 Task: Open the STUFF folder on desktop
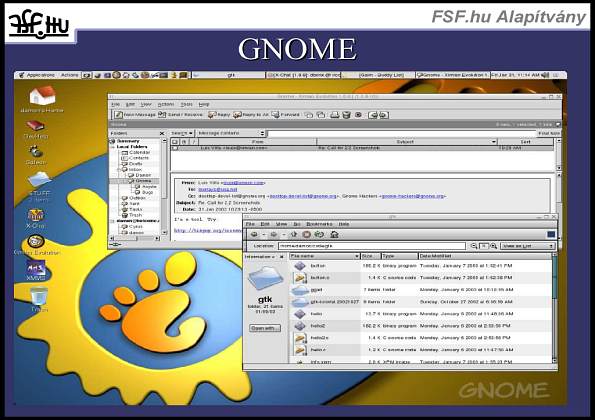pos(39,179)
